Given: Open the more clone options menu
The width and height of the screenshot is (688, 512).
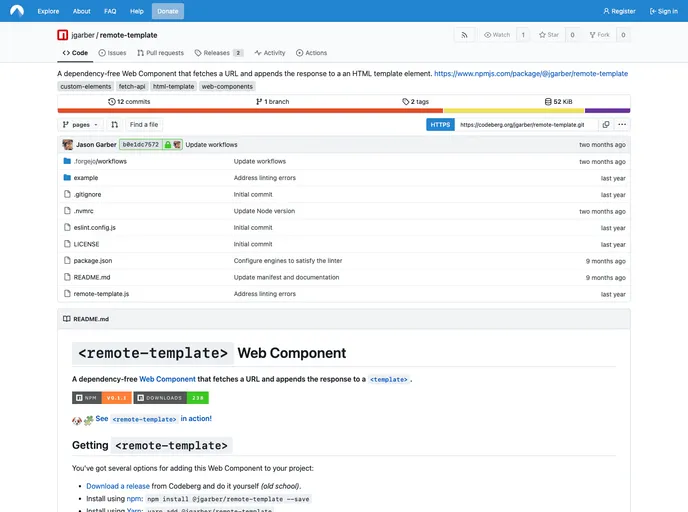Looking at the screenshot, I should coord(622,125).
